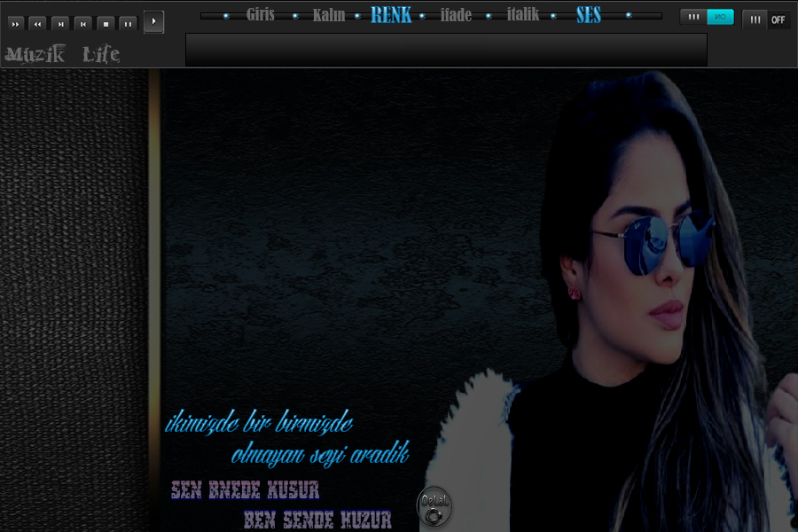The width and height of the screenshot is (798, 532).
Task: Skip to the next track
Action: click(60, 23)
